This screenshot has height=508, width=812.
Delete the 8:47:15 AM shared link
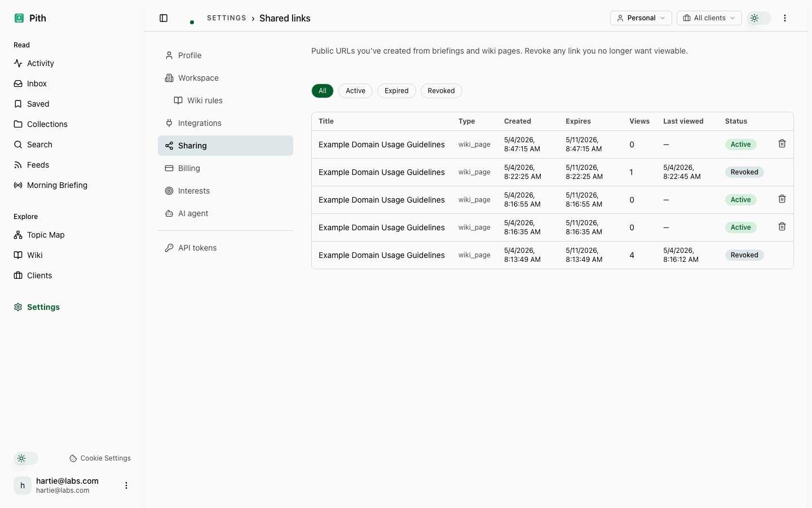(x=782, y=144)
